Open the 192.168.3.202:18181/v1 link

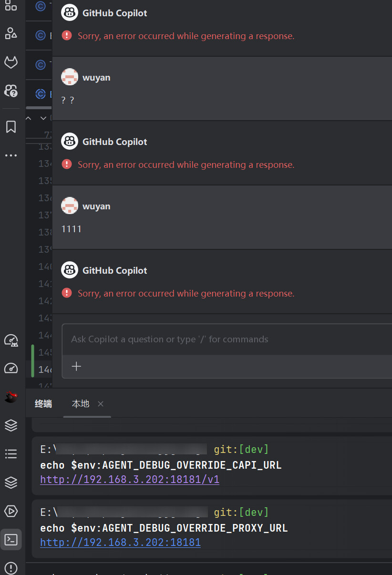(130, 480)
